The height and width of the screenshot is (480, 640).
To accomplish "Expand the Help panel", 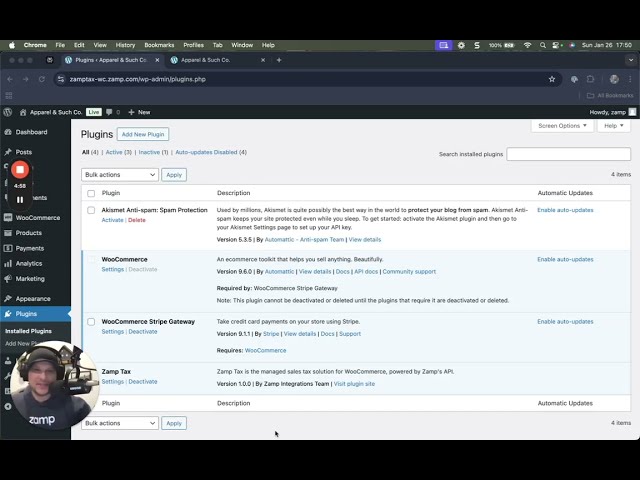I will [614, 126].
